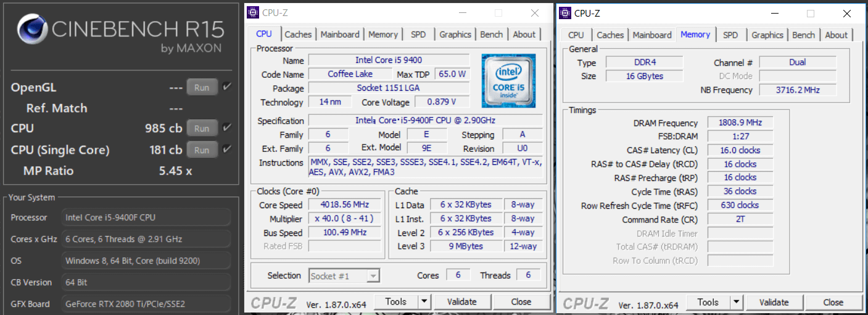Viewport: 868px width, 315px height.
Task: Click Validate in right CPU-Z window
Action: (774, 303)
